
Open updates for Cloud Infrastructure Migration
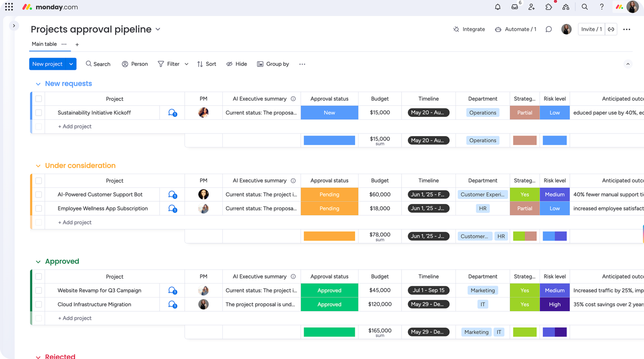(x=173, y=305)
